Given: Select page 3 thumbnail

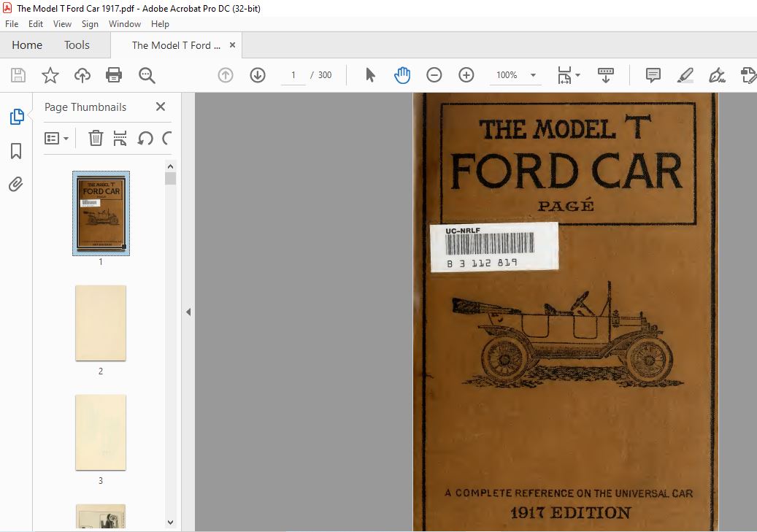Looking at the screenshot, I should (x=101, y=433).
